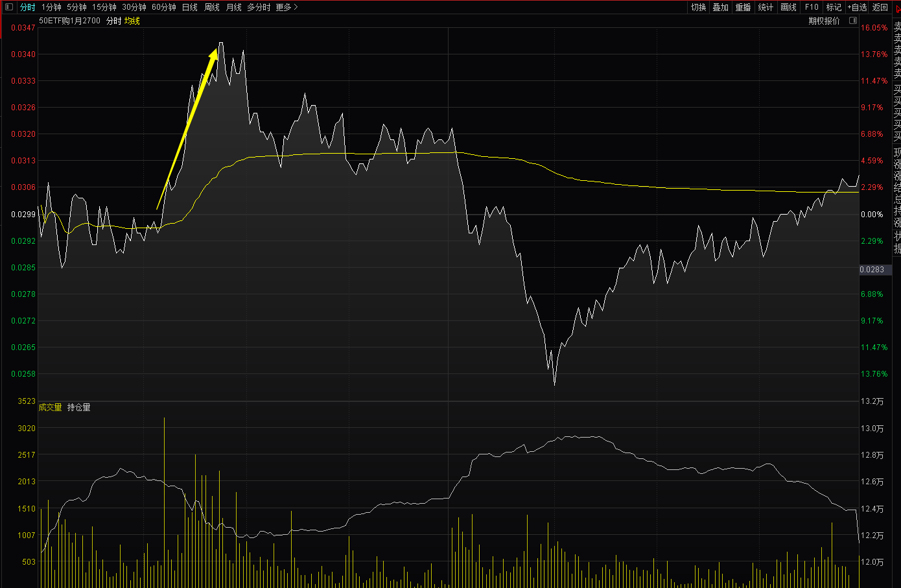Screen dimensions: 901x588
Task: Switch to the 15分钟 period tab
Action: click(x=104, y=7)
